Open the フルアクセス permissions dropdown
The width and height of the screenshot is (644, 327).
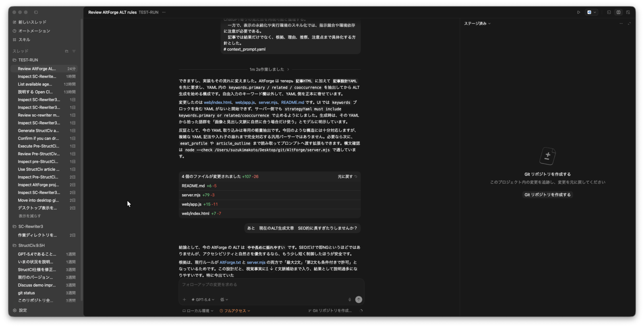point(235,311)
